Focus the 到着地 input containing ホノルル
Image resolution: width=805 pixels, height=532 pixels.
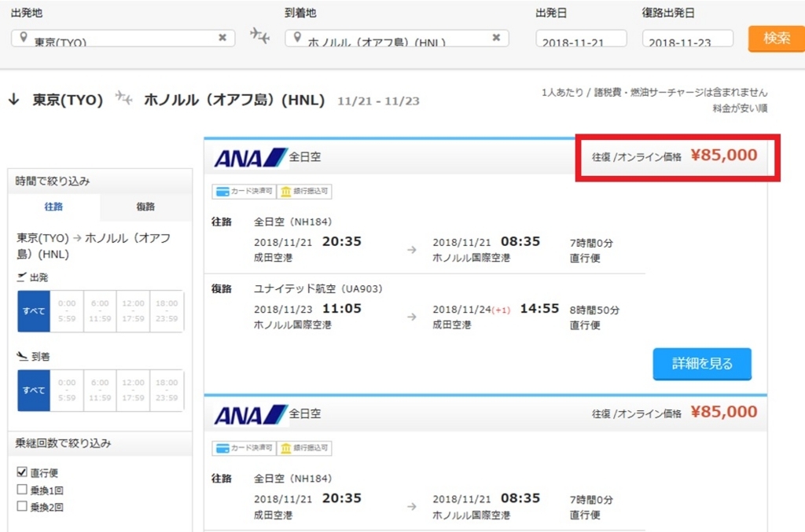(x=397, y=39)
